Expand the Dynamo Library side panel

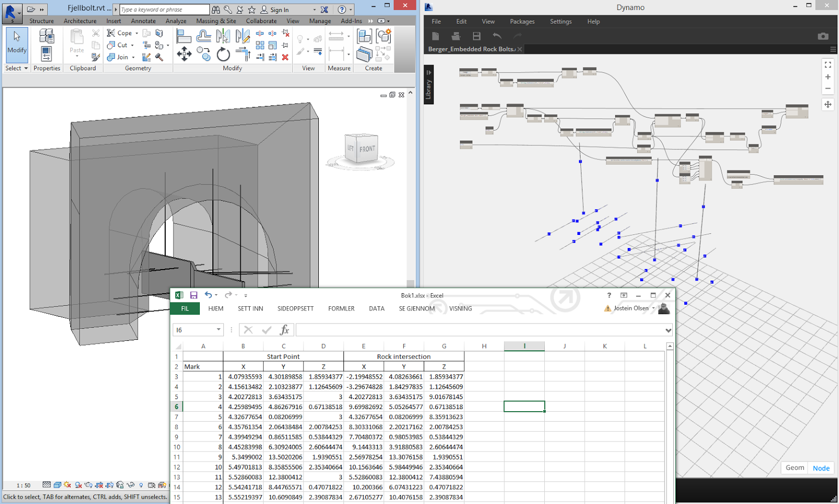tap(428, 73)
